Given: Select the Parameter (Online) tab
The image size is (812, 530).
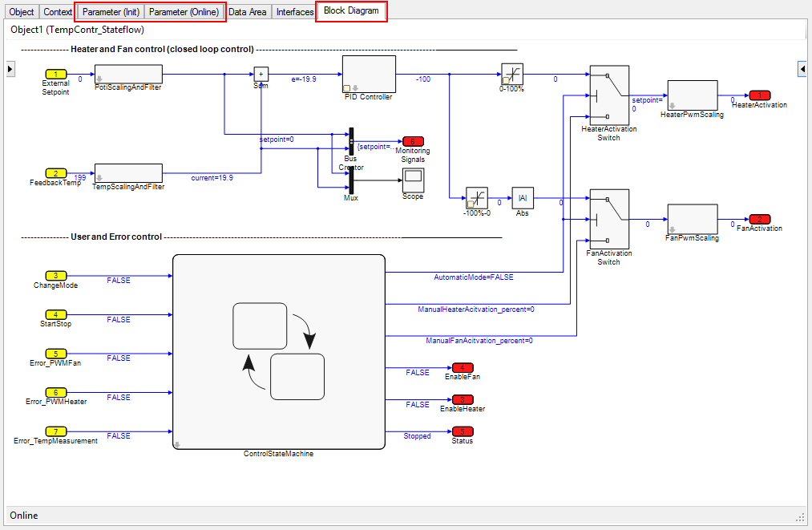Looking at the screenshot, I should [184, 11].
